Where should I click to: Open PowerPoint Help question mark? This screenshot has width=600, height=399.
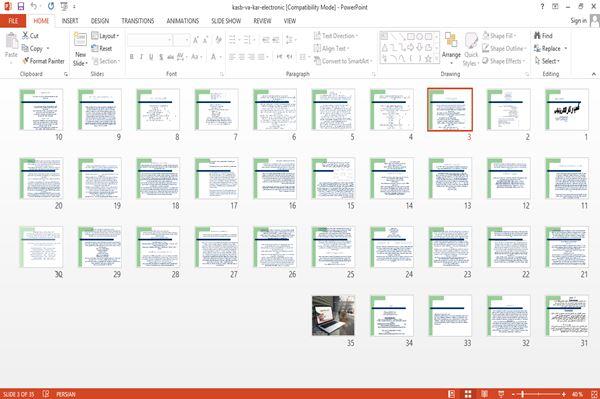(x=542, y=7)
